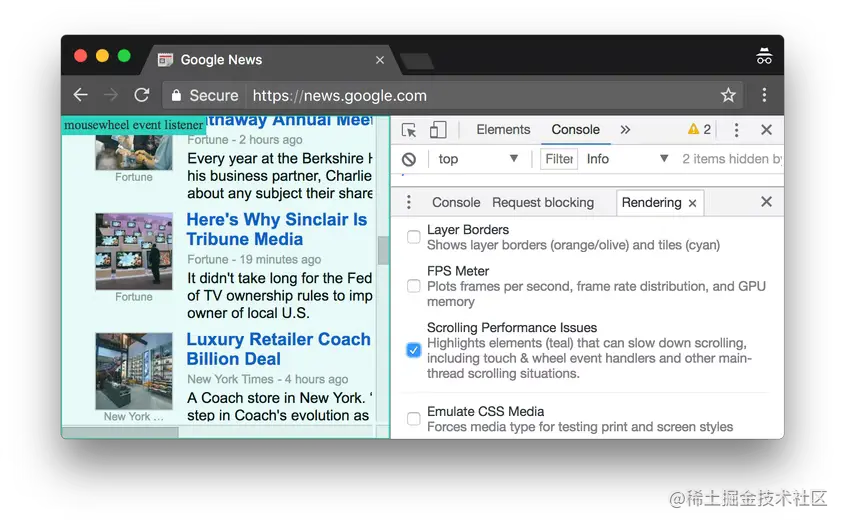Reload the Google News page

coord(142,95)
